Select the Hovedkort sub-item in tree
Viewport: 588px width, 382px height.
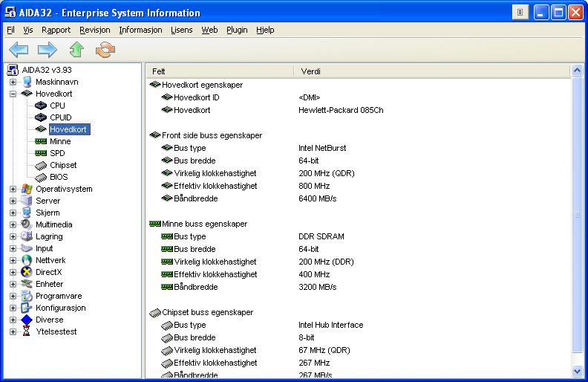[68, 129]
